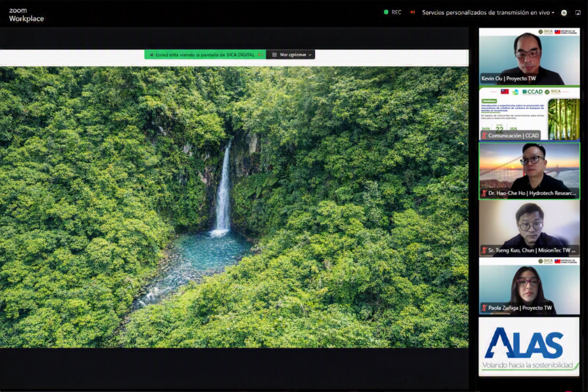Image resolution: width=588 pixels, height=392 pixels.
Task: Click the muted microphone icon beside "Comunicación | CCAD"
Action: pyautogui.click(x=484, y=136)
